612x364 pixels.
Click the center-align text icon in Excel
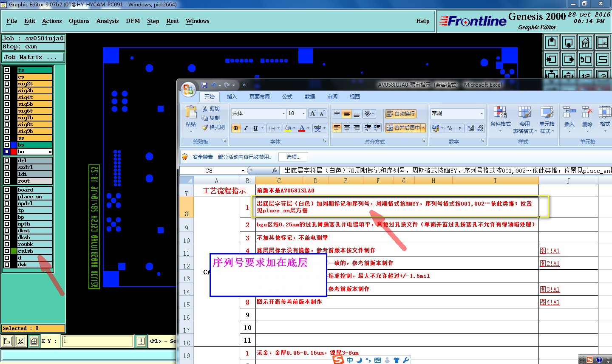pos(347,128)
